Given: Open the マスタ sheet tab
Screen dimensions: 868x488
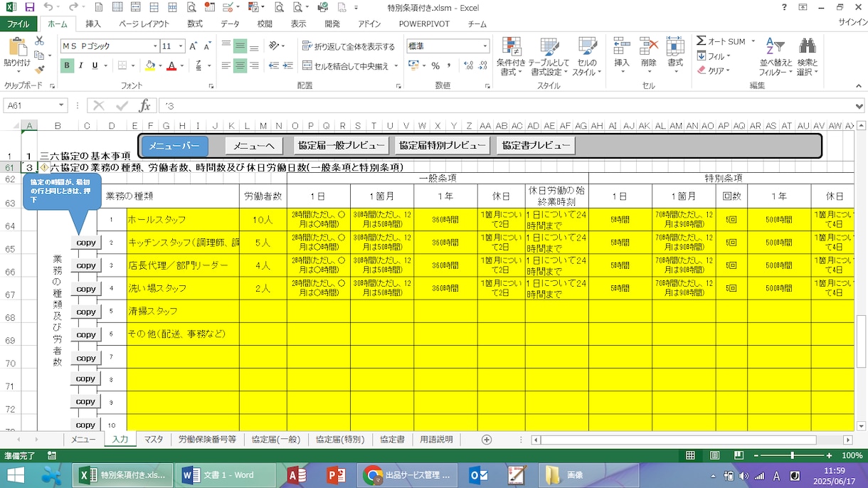Looking at the screenshot, I should coord(153,440).
